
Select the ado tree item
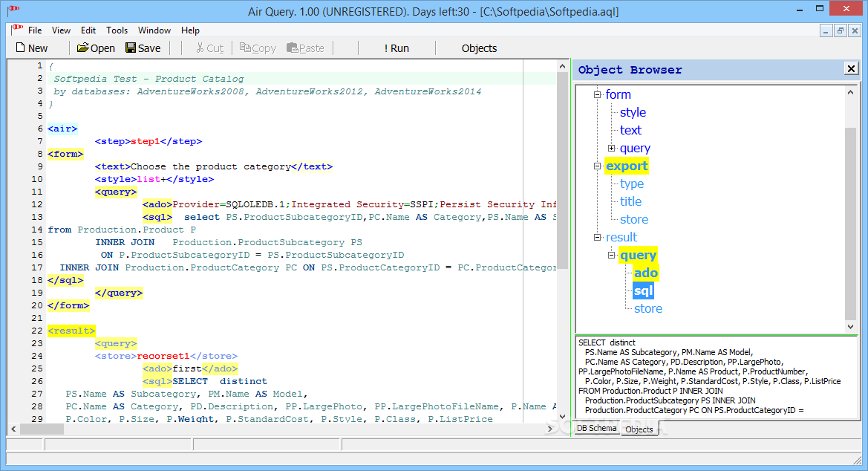click(645, 273)
